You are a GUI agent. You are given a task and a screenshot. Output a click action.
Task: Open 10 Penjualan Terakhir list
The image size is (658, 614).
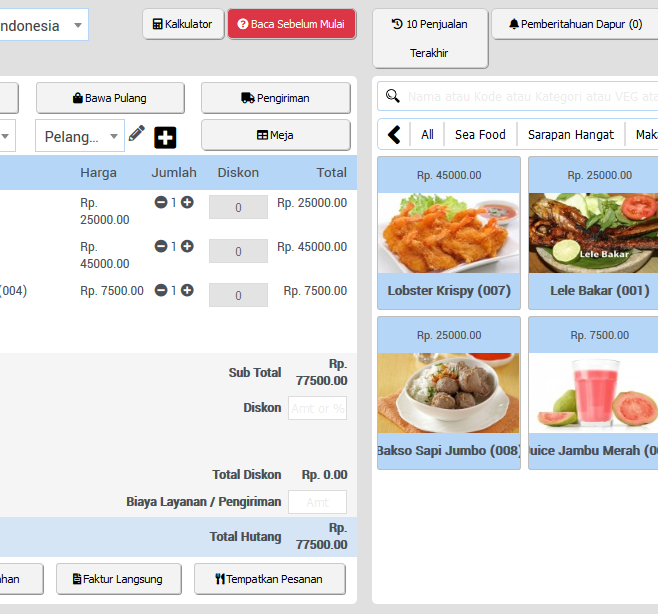429,38
